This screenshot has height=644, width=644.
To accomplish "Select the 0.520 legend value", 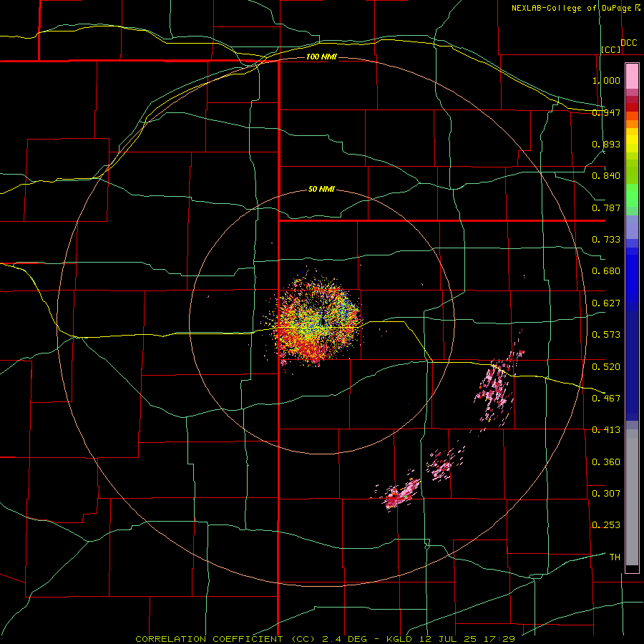I will point(606,367).
